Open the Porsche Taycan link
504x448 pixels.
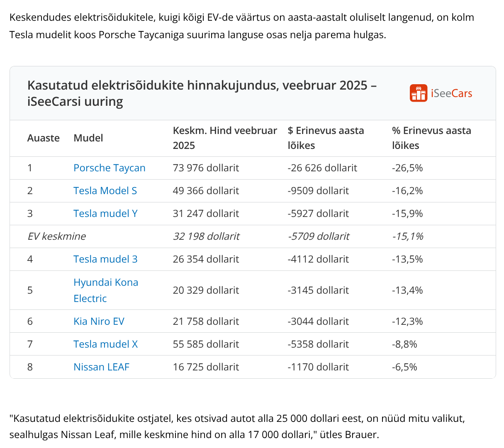pos(109,168)
